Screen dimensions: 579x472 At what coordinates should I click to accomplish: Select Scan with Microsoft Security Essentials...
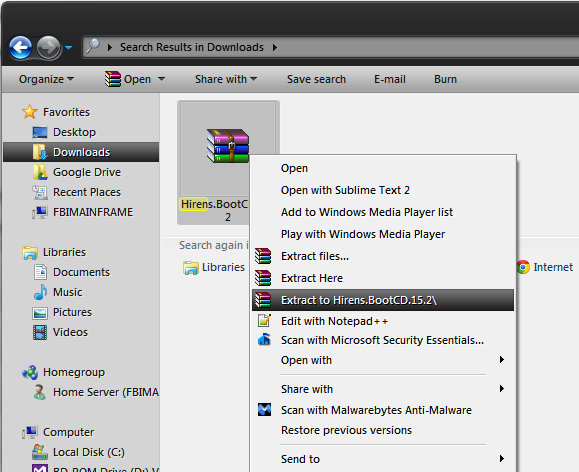(383, 340)
